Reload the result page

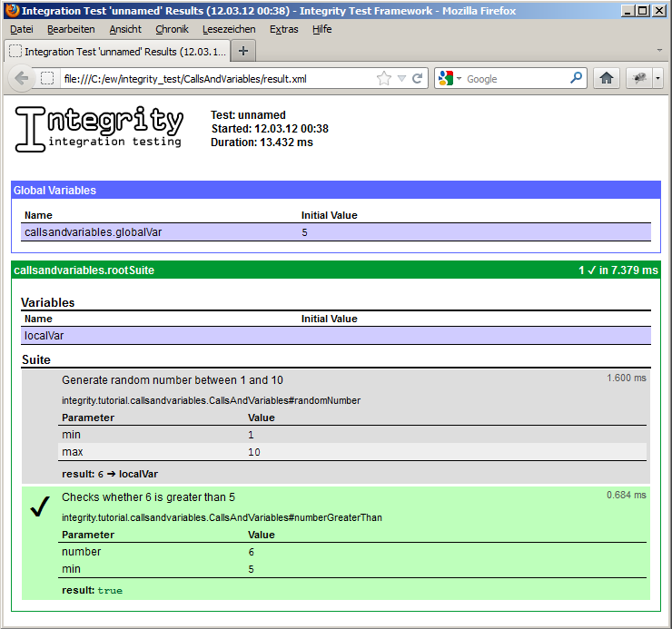pyautogui.click(x=418, y=79)
